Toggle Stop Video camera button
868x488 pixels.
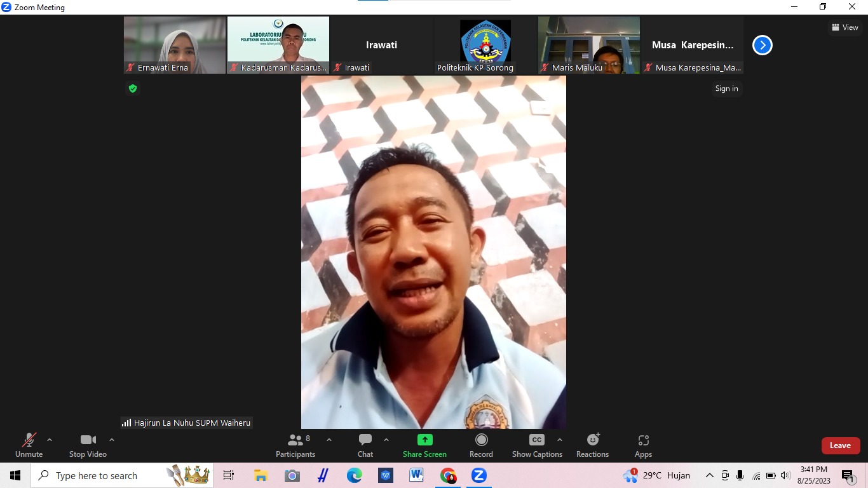coord(88,445)
